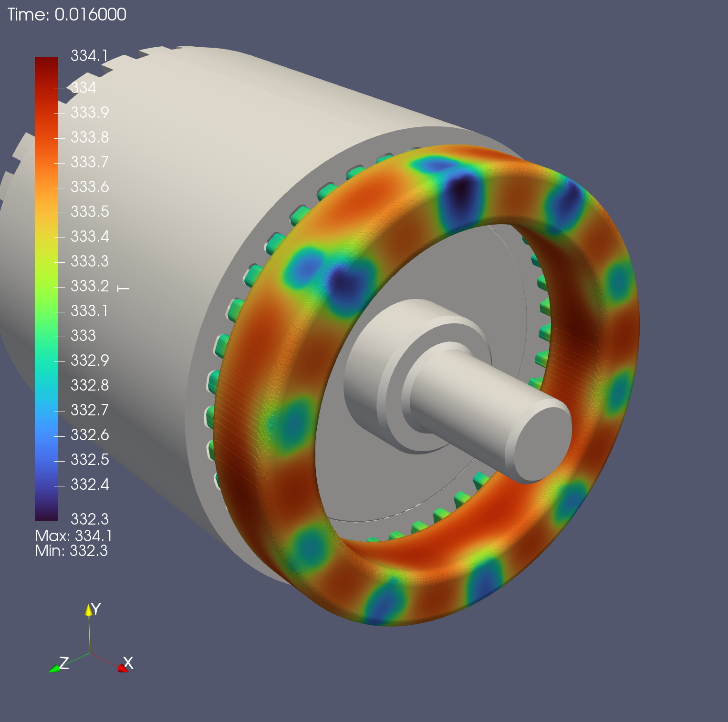Click the 333 legend tick label

pos(83,335)
